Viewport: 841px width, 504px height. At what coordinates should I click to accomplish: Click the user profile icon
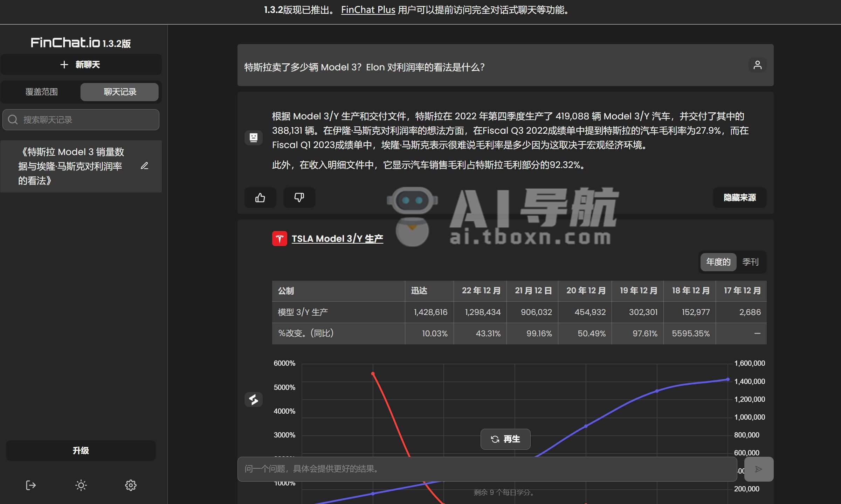pos(757,65)
